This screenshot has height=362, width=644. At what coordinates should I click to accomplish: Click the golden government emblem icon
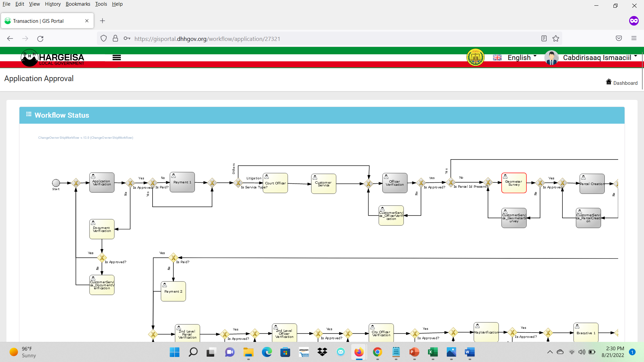[476, 57]
